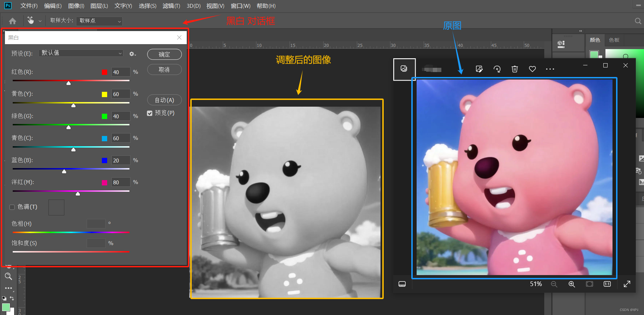This screenshot has height=315, width=644.
Task: Click the pink bear photo in viewer
Action: 515,177
